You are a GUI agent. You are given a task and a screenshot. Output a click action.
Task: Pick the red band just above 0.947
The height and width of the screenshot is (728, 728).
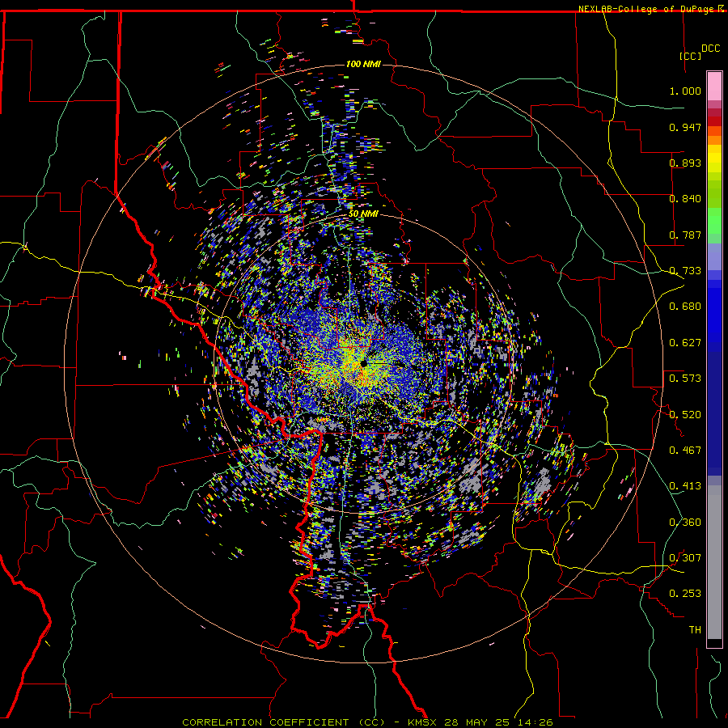(x=714, y=121)
